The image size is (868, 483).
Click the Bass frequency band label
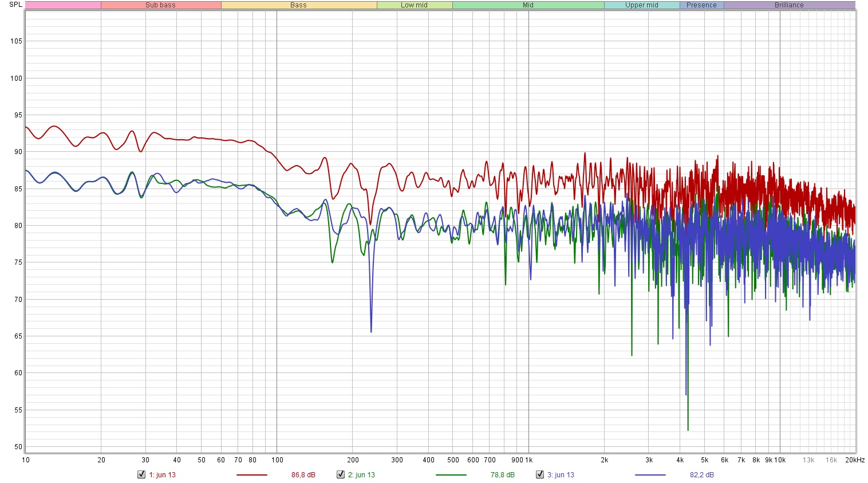tap(298, 5)
